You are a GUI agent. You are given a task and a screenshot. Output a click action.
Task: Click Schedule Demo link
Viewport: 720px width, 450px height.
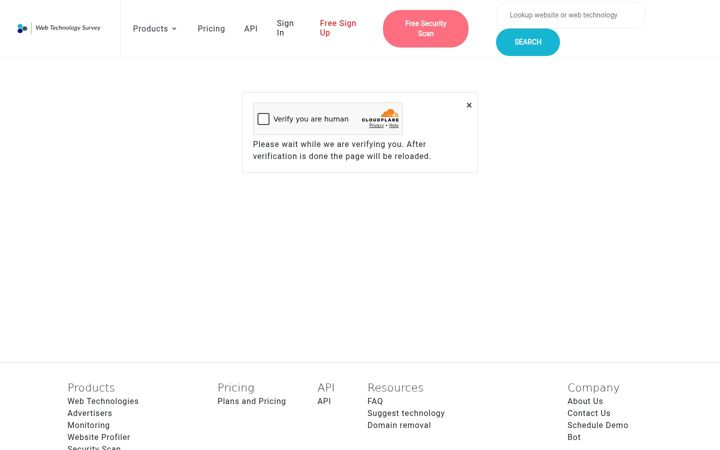pos(597,425)
